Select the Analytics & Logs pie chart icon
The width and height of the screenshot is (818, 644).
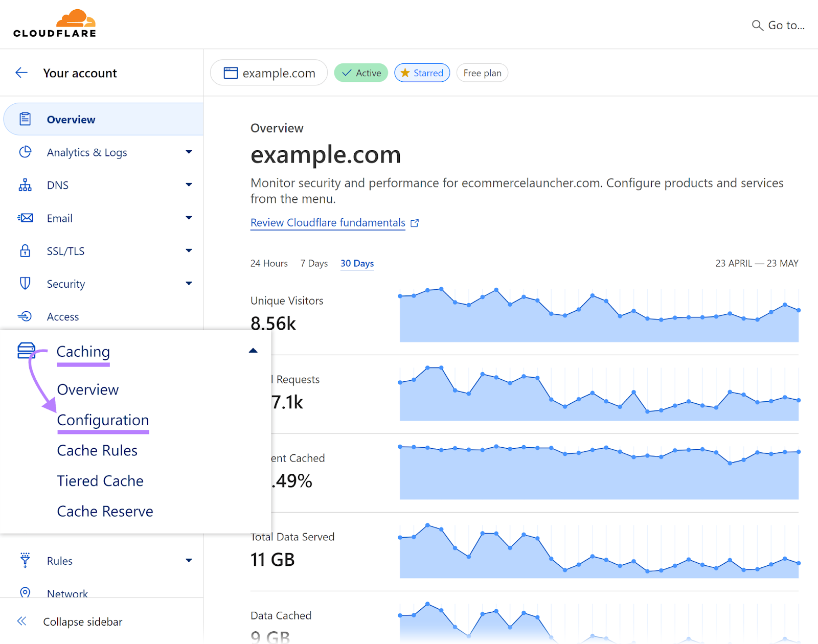click(x=25, y=152)
